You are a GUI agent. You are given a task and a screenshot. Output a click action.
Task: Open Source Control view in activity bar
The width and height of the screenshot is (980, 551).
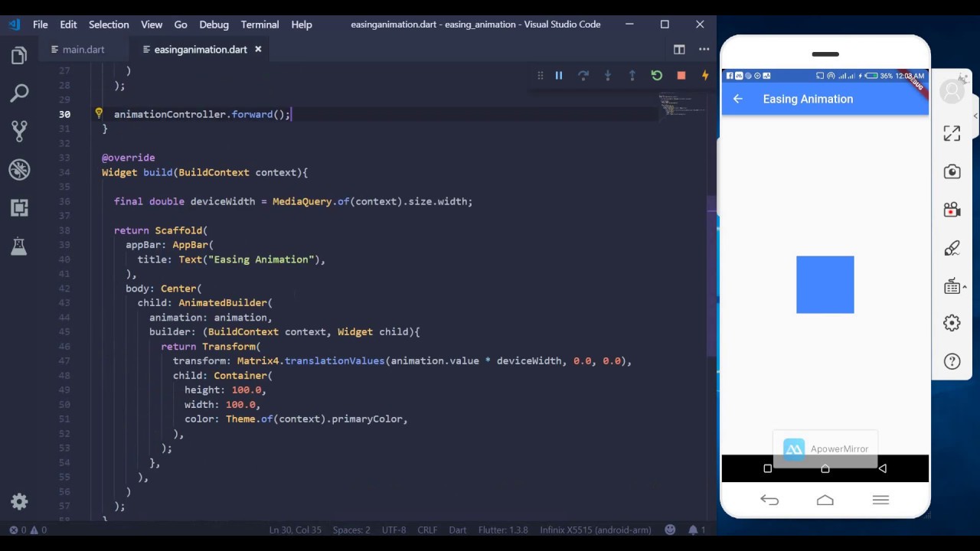pos(19,131)
